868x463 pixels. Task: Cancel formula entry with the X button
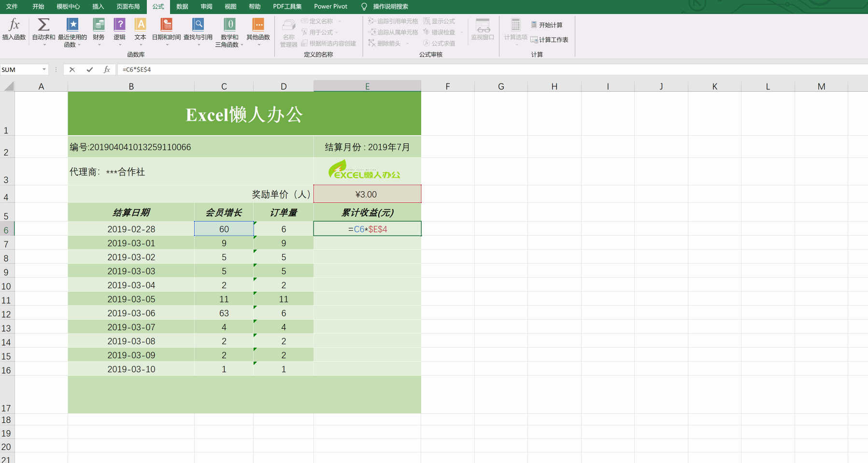coord(72,70)
